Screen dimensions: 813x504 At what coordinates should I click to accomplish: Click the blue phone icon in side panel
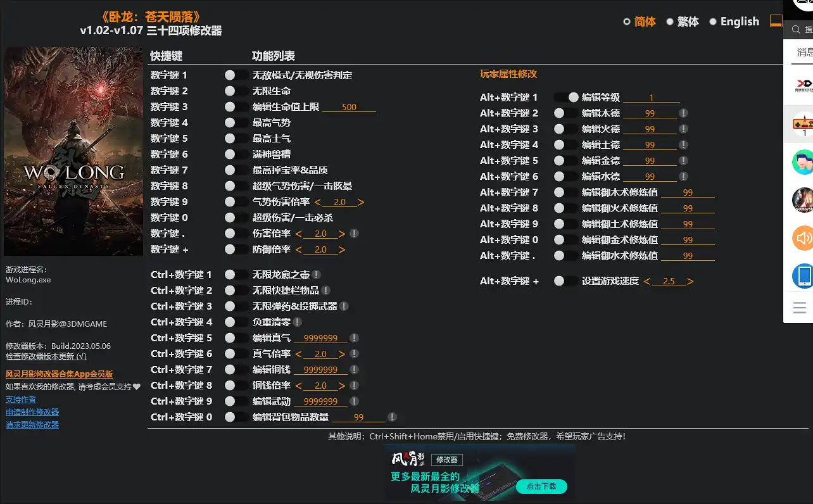803,276
